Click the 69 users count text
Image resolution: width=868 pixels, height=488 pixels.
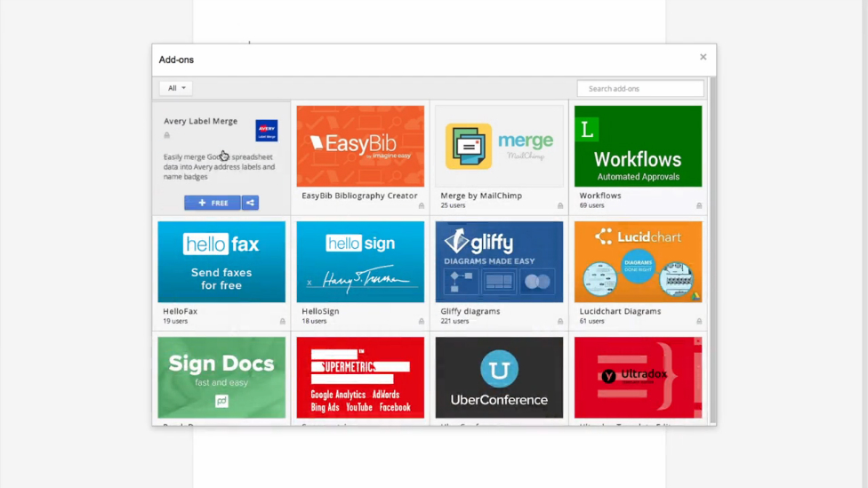click(x=591, y=205)
